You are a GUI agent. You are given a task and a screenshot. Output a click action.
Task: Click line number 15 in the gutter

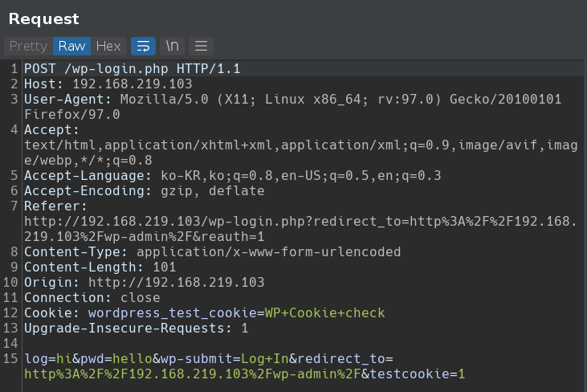[10, 359]
